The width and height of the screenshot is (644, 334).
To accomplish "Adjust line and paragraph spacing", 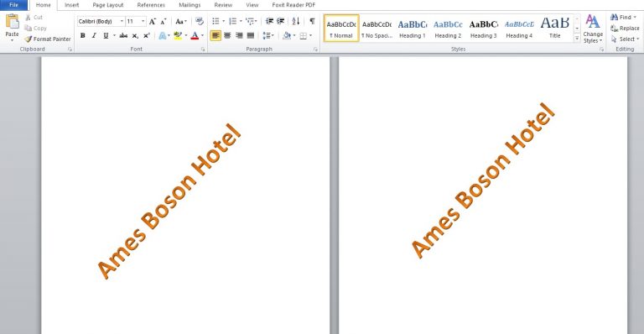I will (x=267, y=36).
